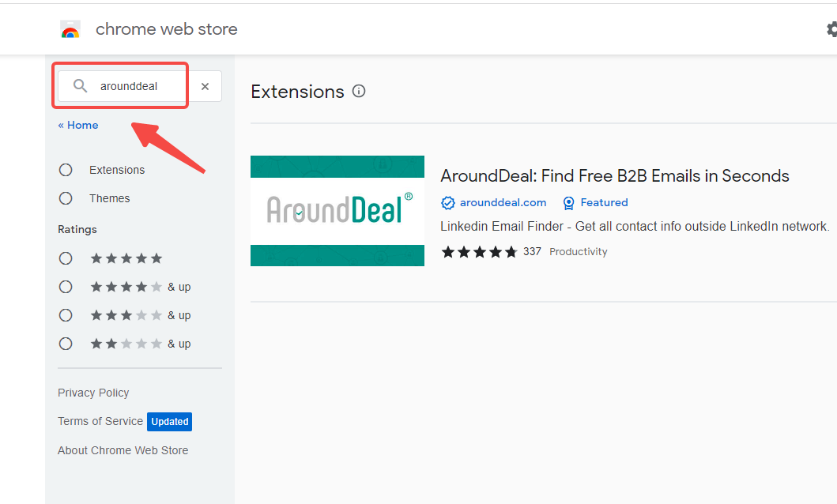
Task: Click the Chrome Web Store rainbow logo
Action: 70,30
